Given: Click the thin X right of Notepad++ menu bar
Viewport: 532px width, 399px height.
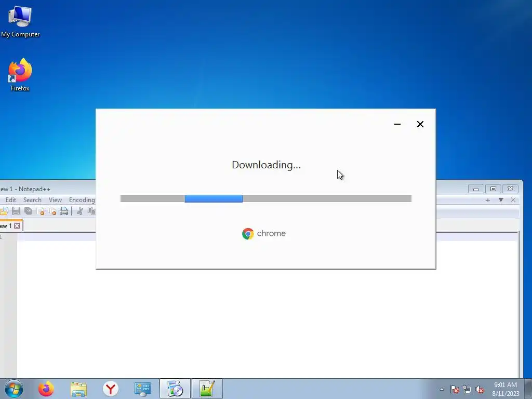Looking at the screenshot, I should click(513, 200).
